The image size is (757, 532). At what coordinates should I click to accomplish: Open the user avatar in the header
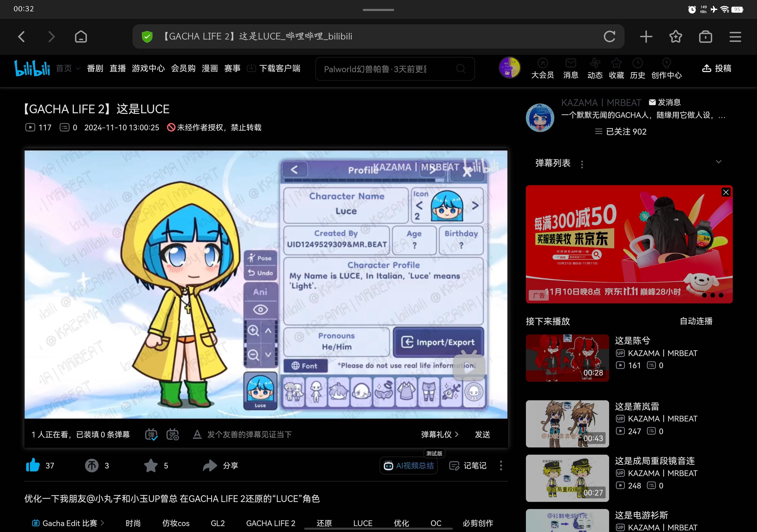click(x=509, y=68)
